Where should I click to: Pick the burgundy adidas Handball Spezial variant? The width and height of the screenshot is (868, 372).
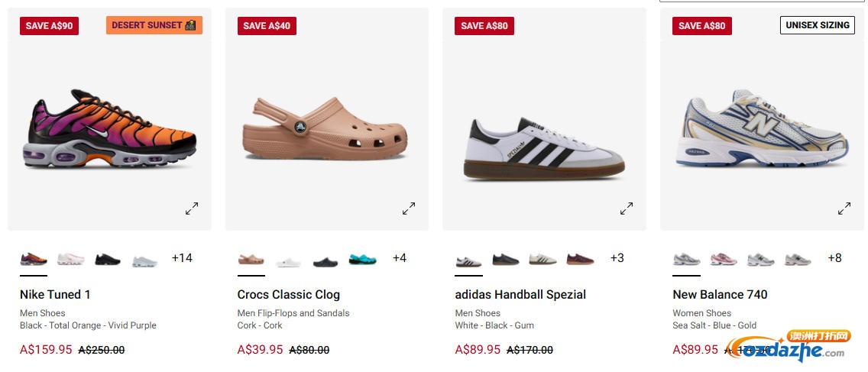(x=580, y=260)
